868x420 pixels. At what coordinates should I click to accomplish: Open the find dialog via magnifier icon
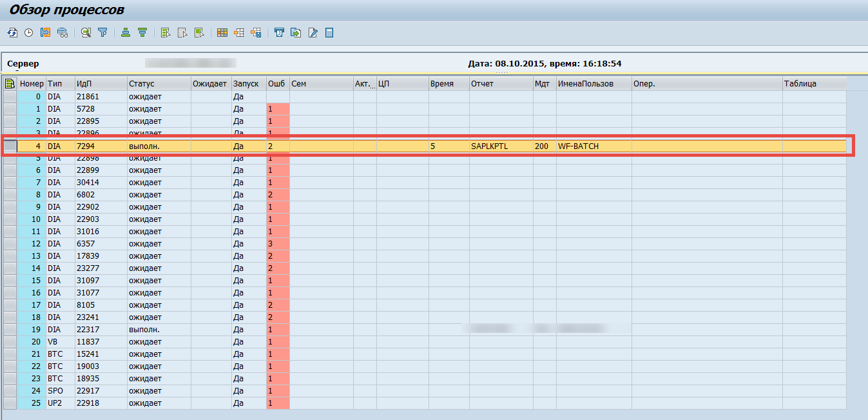tap(86, 32)
